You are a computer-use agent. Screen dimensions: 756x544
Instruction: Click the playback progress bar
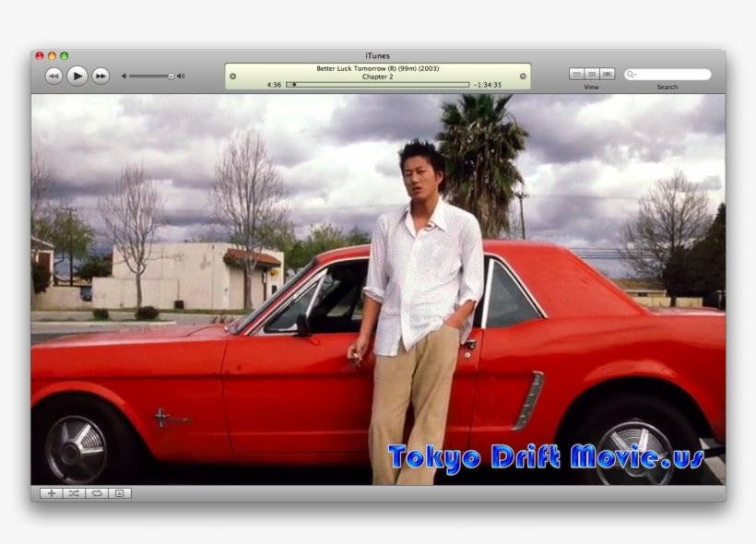378,85
